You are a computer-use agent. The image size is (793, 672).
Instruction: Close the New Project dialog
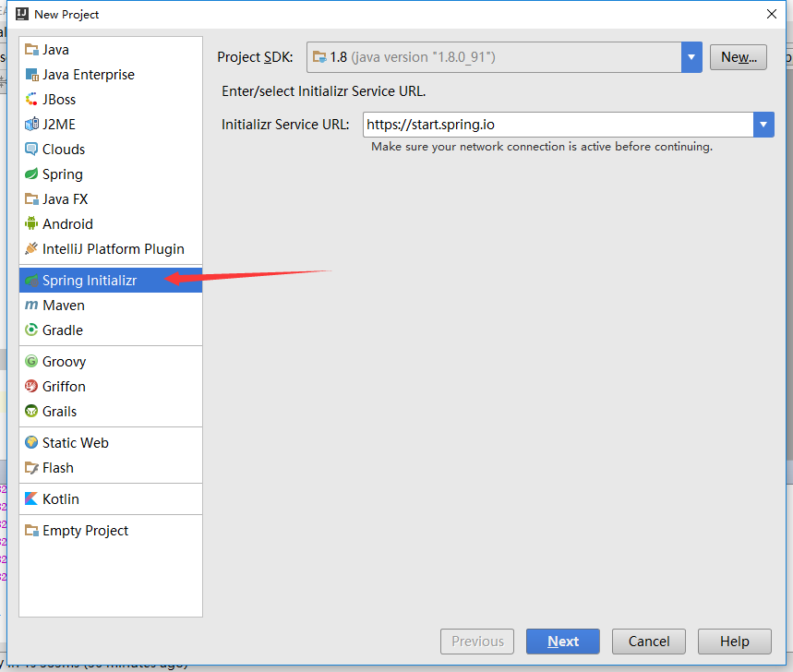771,14
